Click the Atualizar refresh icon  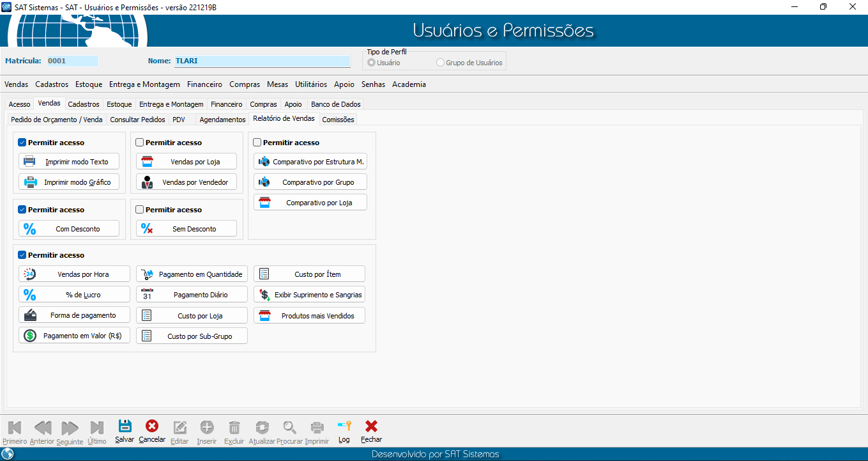click(262, 428)
